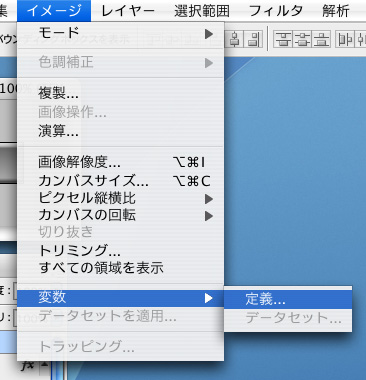Open the カンバスサイズ... dialog
The image size is (366, 380).
point(121,181)
